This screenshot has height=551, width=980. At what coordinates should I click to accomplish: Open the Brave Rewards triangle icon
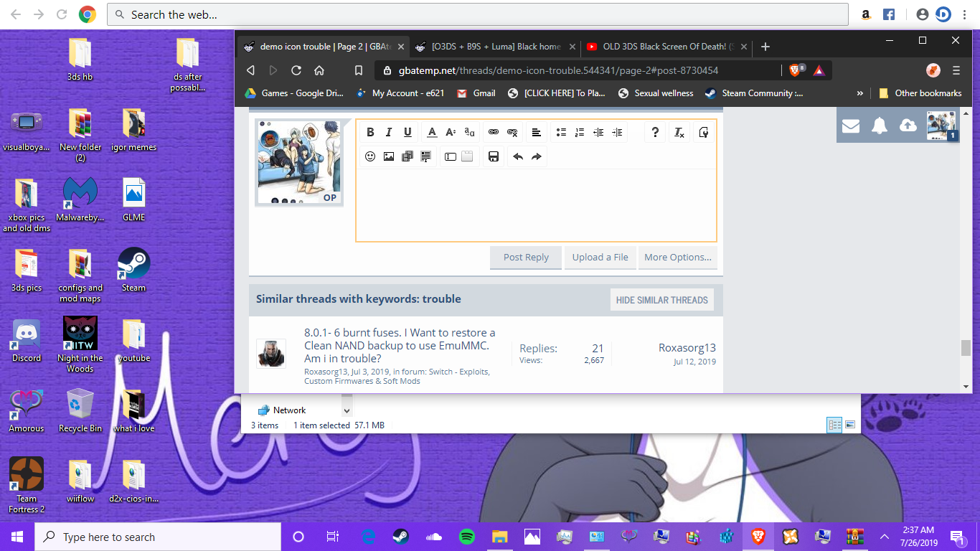(x=819, y=70)
